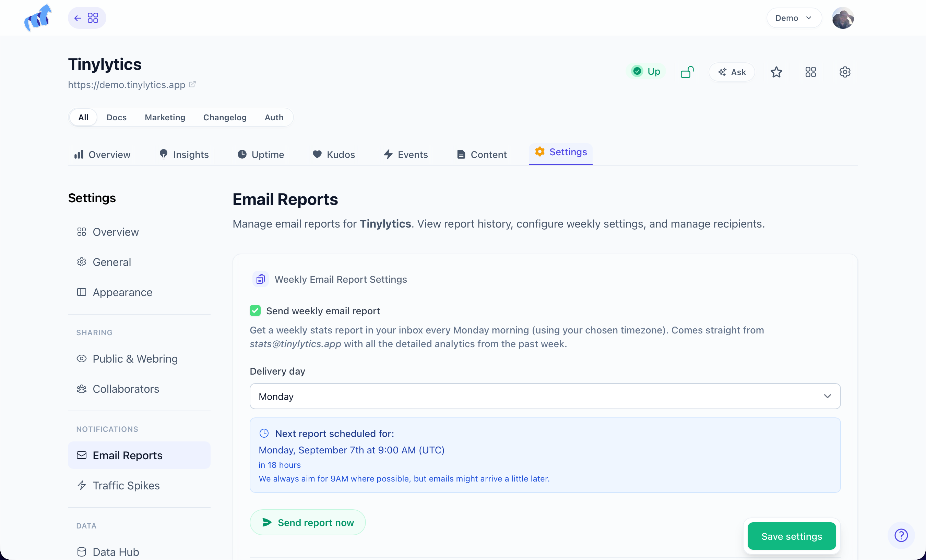The image size is (926, 560).
Task: Switch to the Events tab
Action: 405,155
